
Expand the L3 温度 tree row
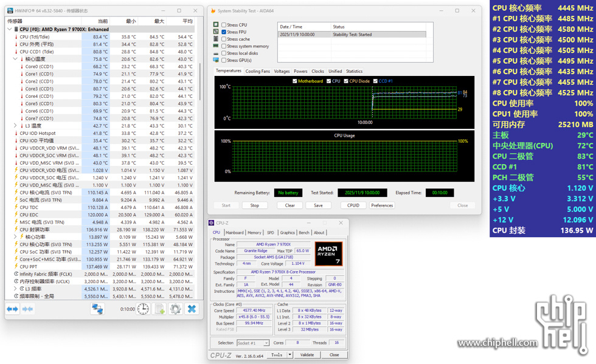[15, 126]
